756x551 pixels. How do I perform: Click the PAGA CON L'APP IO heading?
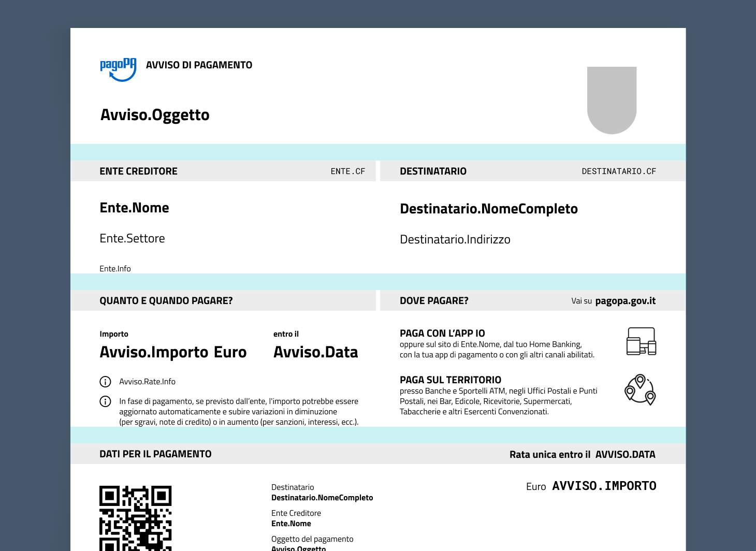442,333
